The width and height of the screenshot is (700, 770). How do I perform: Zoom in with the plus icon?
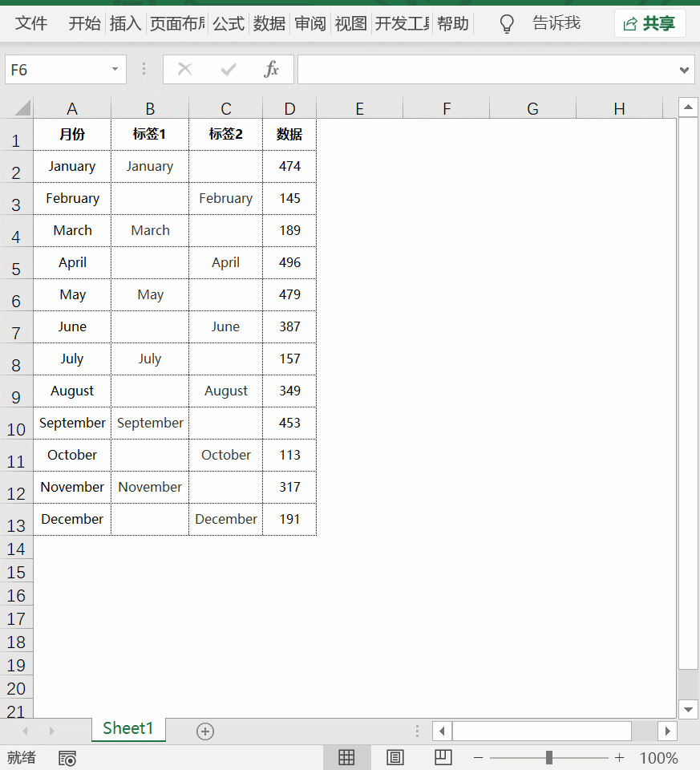620,758
